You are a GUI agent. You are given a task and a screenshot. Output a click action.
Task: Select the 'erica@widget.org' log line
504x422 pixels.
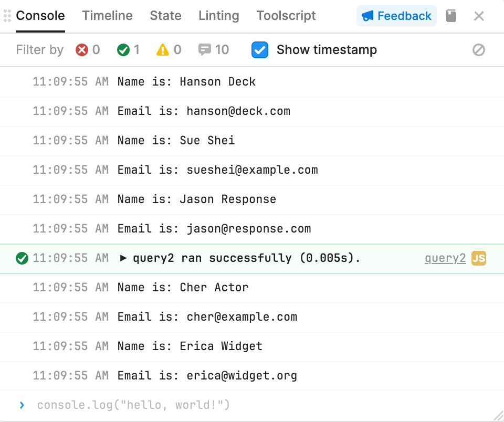pyautogui.click(x=252, y=376)
